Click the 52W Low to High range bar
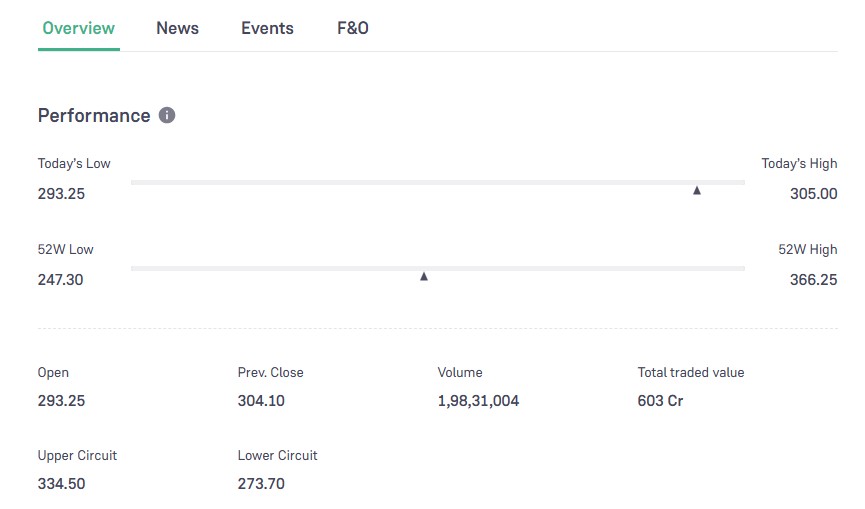 [x=437, y=268]
